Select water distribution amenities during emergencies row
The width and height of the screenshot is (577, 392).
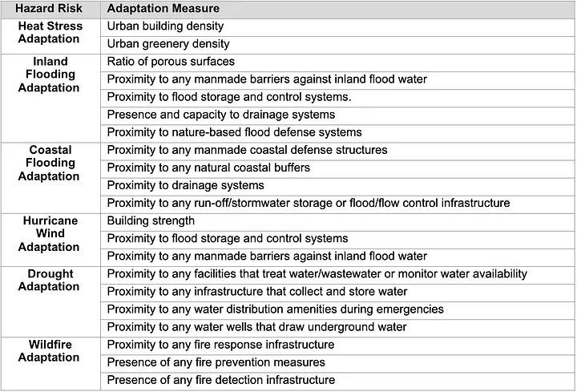pos(337,310)
